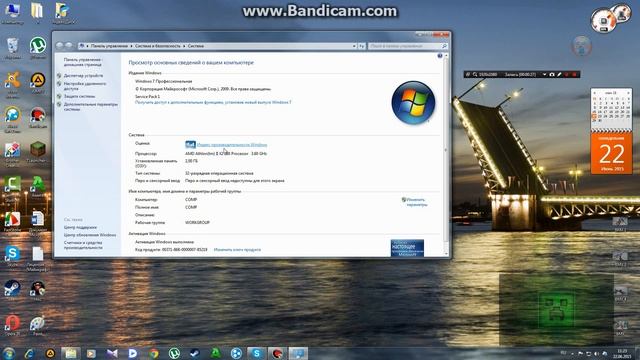Click the Bandicam bar pencil draw icon
Image resolution: width=640 pixels, height=360 pixels.
(x=559, y=75)
